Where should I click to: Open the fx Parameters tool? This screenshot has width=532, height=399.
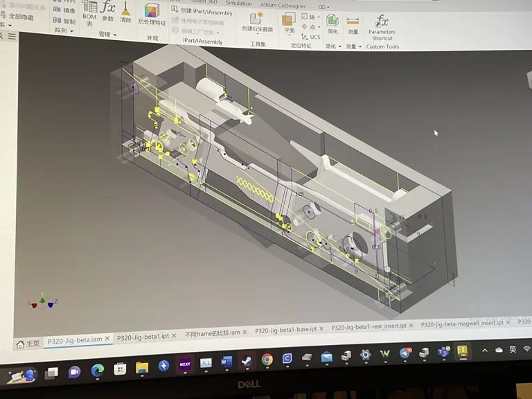[108, 12]
